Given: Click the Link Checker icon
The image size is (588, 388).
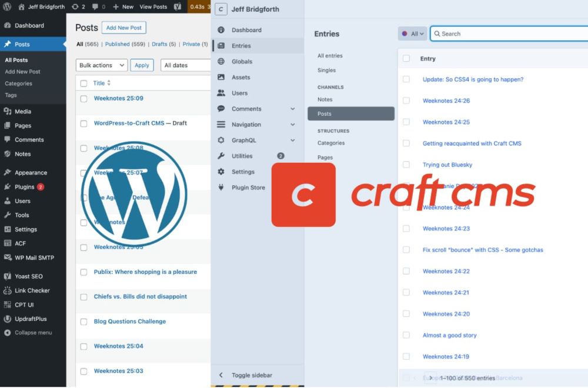Looking at the screenshot, I should tap(8, 290).
